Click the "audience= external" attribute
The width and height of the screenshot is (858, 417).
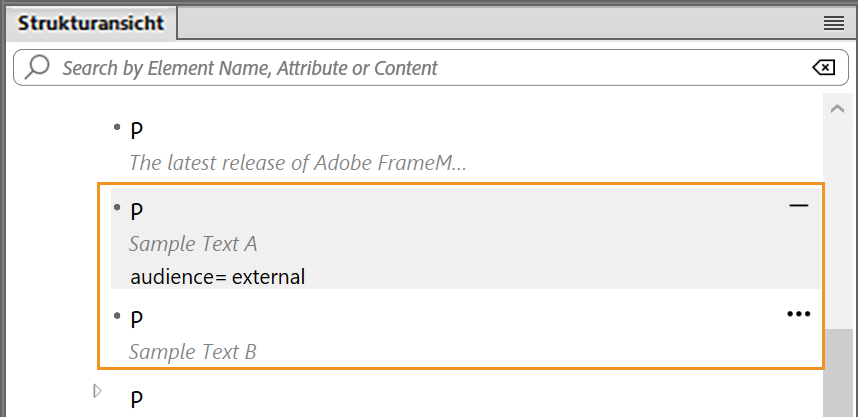pyautogui.click(x=217, y=277)
